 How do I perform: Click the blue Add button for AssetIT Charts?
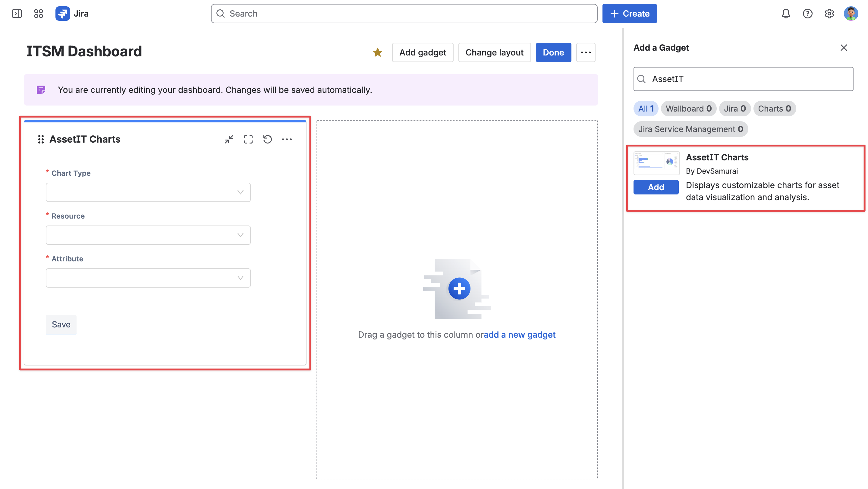click(x=656, y=187)
